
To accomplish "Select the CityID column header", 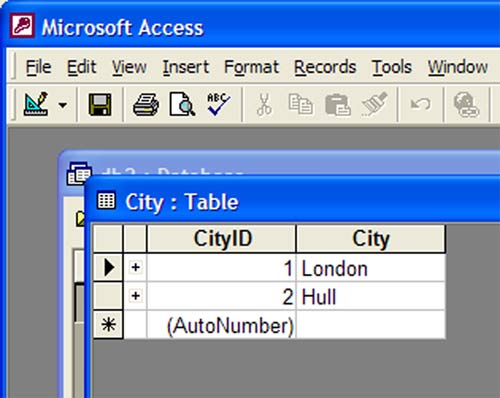I will pos(221,239).
